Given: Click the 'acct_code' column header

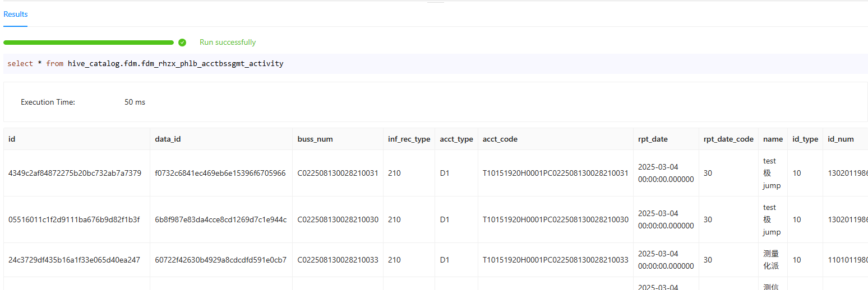Looking at the screenshot, I should click(500, 139).
